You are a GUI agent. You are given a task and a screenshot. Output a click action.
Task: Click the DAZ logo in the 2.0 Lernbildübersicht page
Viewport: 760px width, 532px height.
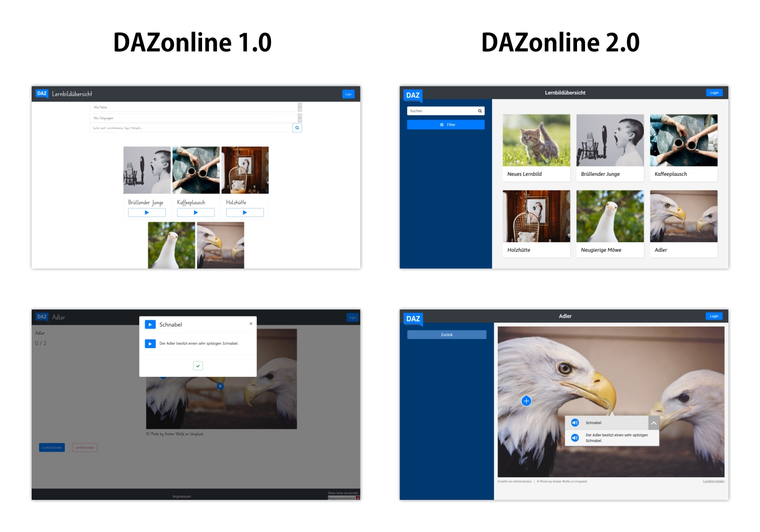(x=413, y=95)
